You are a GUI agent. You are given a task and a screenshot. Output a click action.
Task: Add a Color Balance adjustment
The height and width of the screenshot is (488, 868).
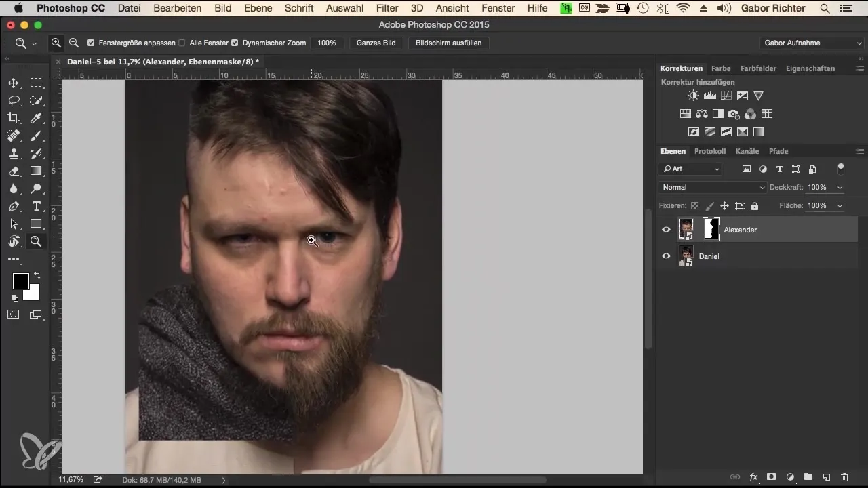tap(702, 114)
